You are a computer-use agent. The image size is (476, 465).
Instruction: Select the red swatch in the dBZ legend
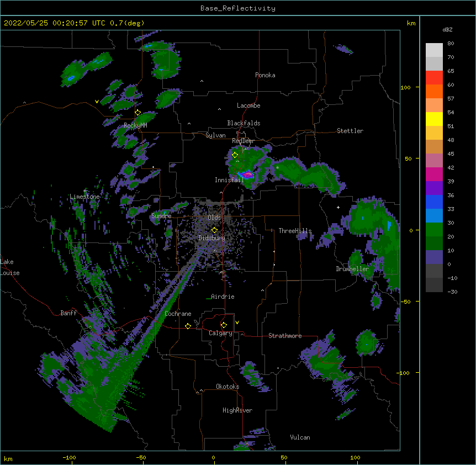pos(434,77)
